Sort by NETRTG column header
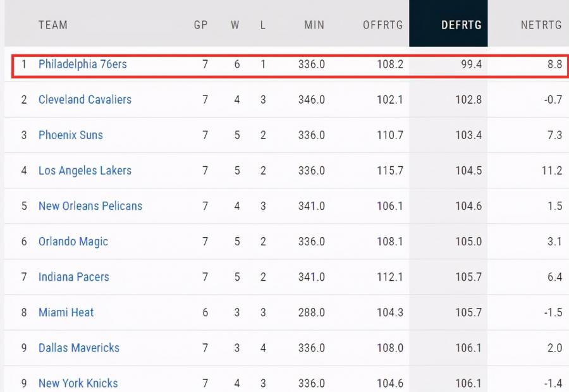The width and height of the screenshot is (569, 392). [541, 25]
